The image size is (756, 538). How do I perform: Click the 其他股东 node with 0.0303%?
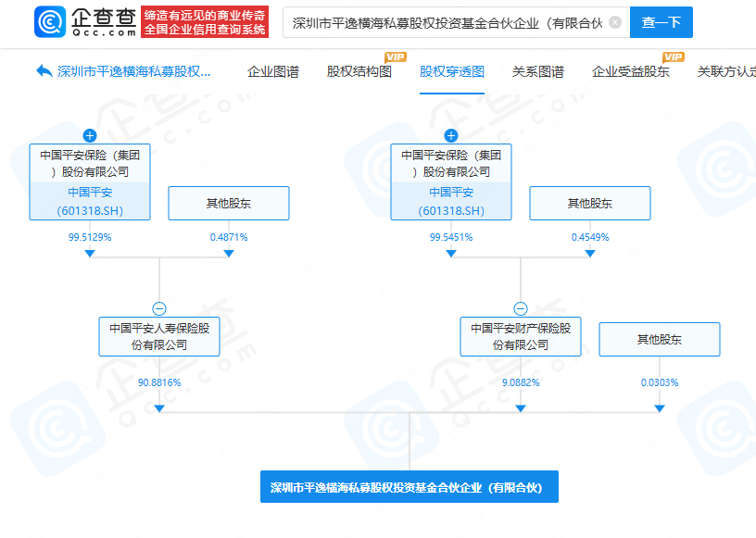pyautogui.click(x=660, y=340)
